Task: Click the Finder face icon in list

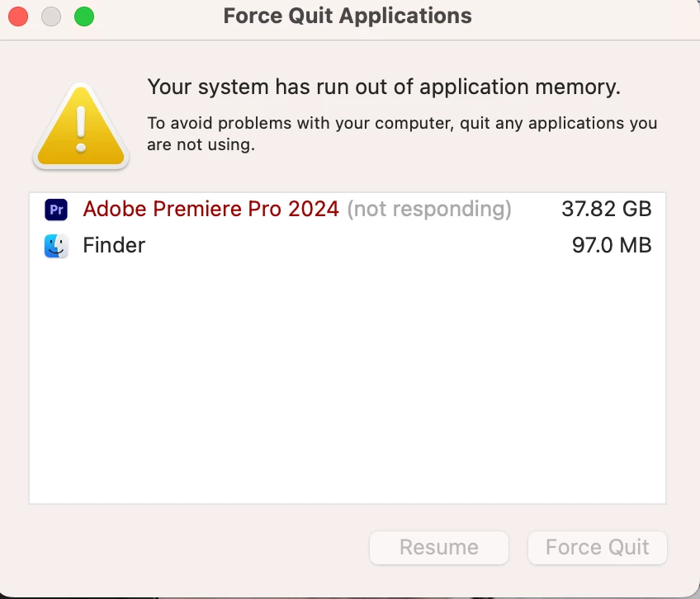Action: pyautogui.click(x=56, y=245)
